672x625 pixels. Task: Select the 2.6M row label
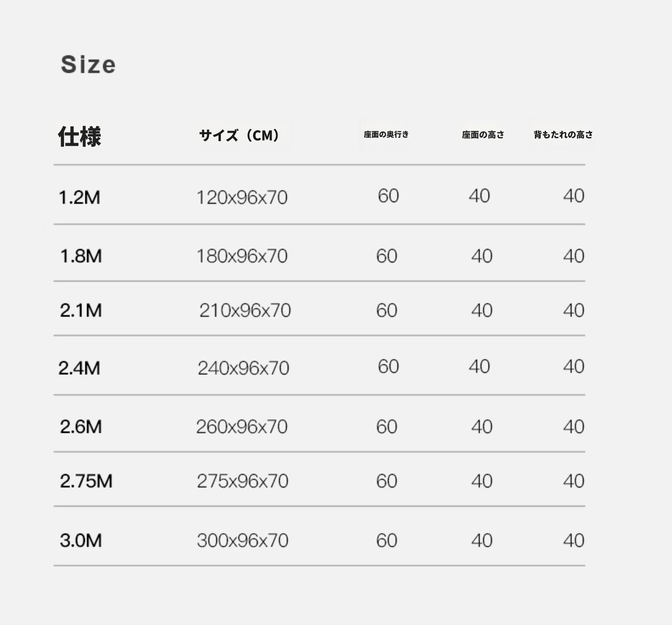(x=81, y=427)
